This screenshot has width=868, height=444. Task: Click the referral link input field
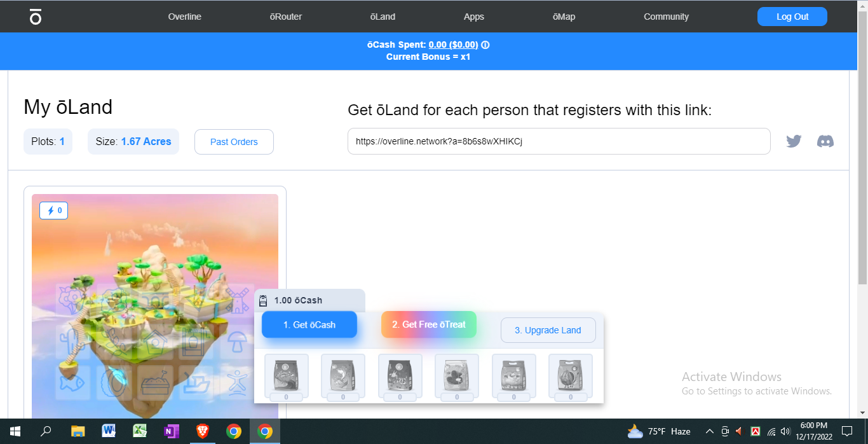pos(559,141)
